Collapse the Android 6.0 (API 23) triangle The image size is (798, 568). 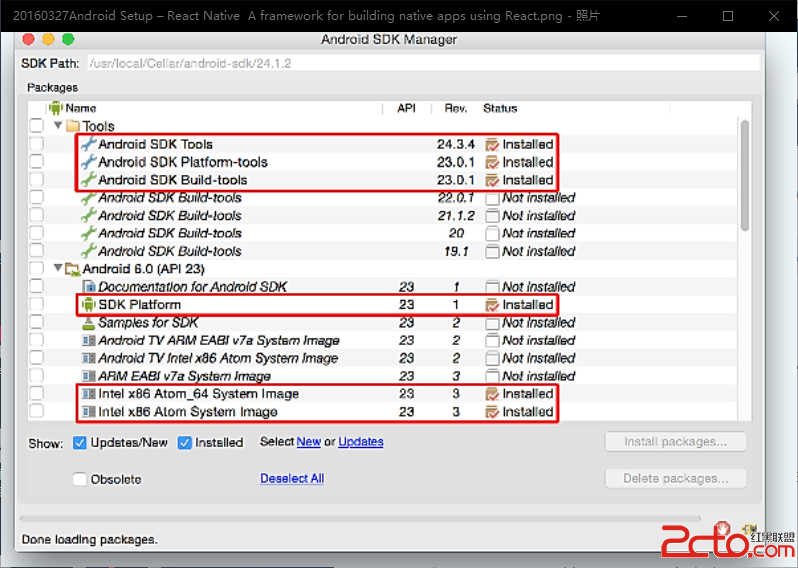point(58,267)
